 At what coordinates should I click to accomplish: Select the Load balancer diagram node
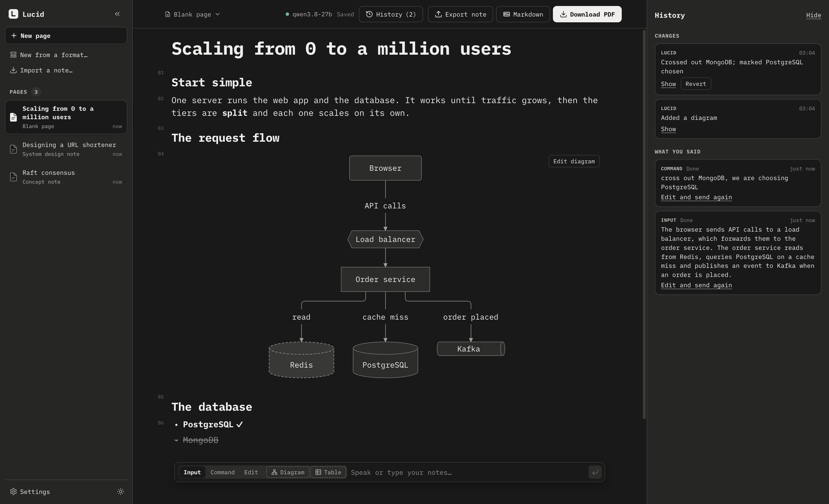(x=385, y=239)
